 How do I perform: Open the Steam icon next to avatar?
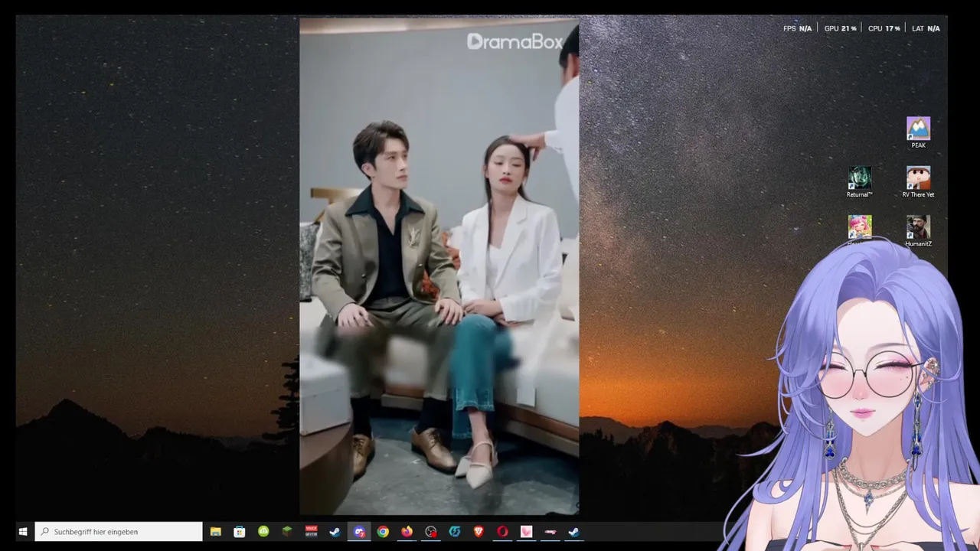point(574,532)
